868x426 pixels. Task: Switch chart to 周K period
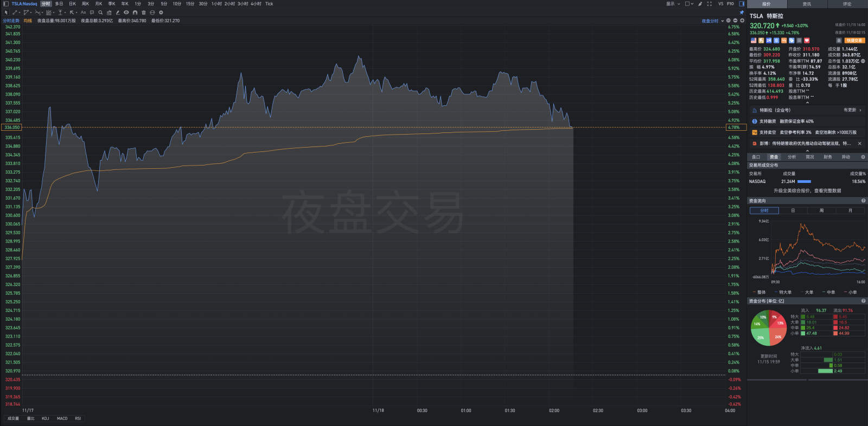[85, 4]
